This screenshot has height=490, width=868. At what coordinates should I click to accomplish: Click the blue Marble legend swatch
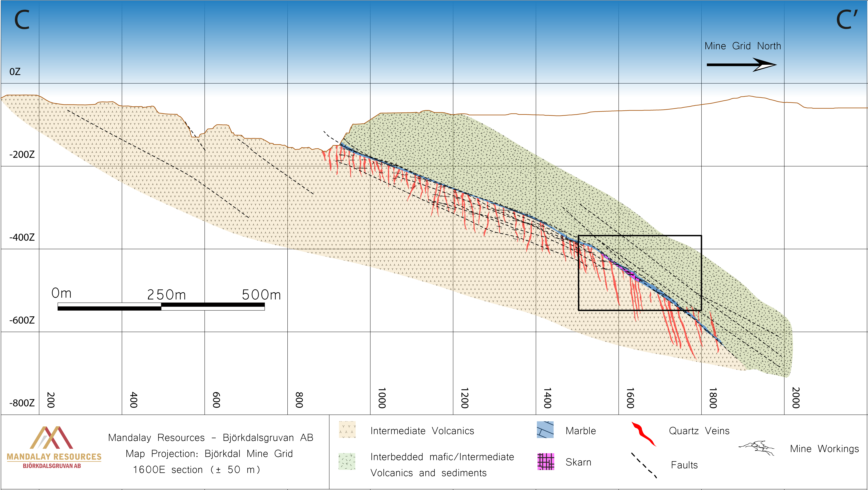click(x=545, y=429)
